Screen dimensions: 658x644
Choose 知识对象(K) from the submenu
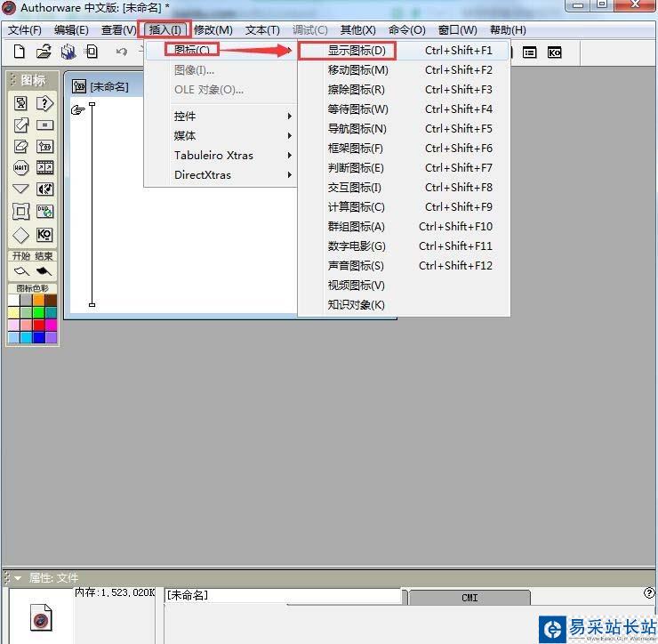(x=404, y=305)
